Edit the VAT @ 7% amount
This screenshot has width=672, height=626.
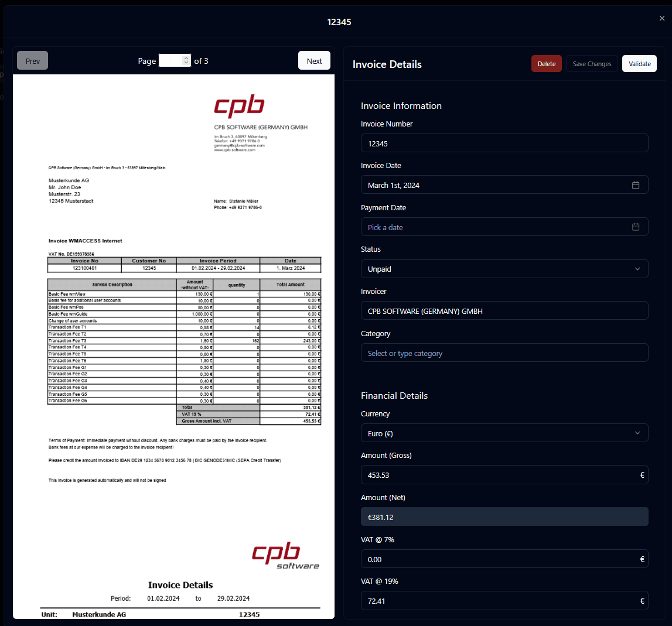click(x=504, y=559)
